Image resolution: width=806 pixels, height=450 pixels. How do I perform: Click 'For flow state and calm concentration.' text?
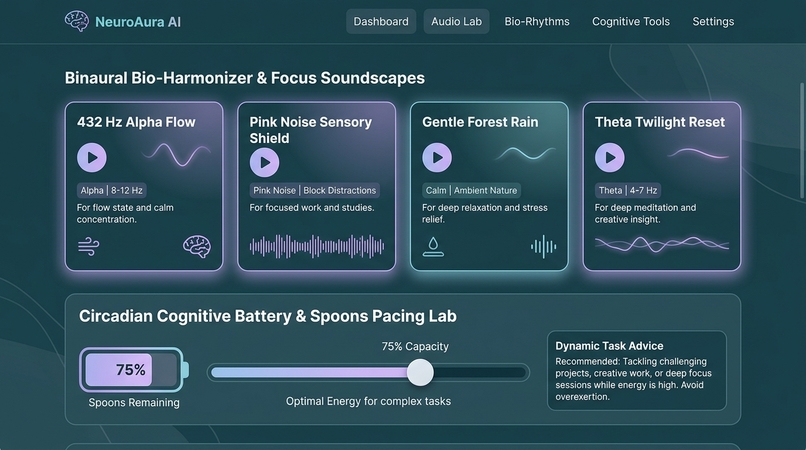point(125,213)
